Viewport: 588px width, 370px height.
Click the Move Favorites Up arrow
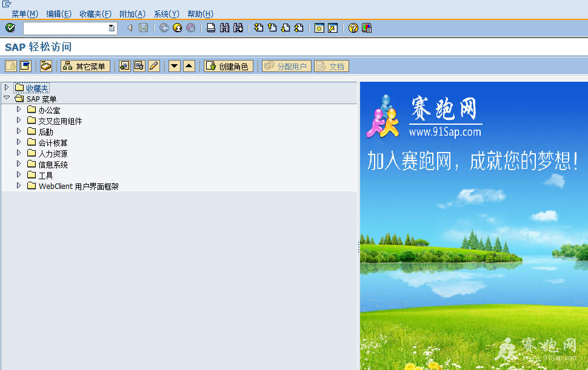[189, 66]
